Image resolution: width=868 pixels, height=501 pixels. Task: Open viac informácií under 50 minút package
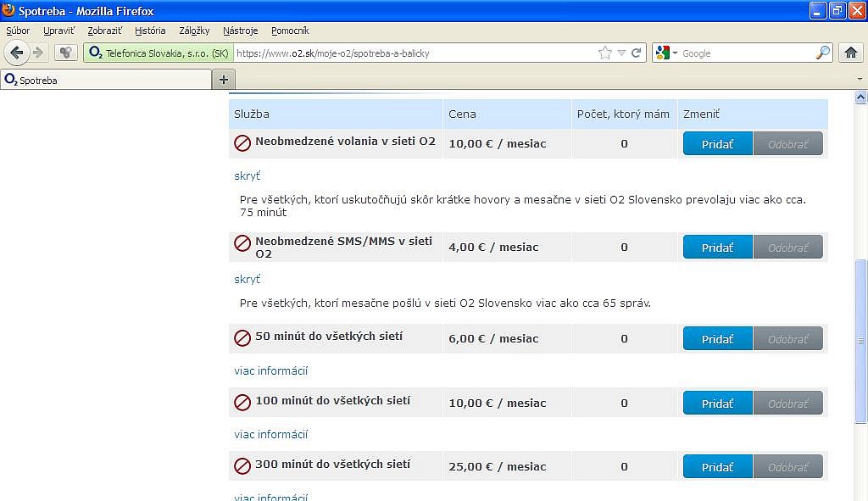[x=270, y=370]
